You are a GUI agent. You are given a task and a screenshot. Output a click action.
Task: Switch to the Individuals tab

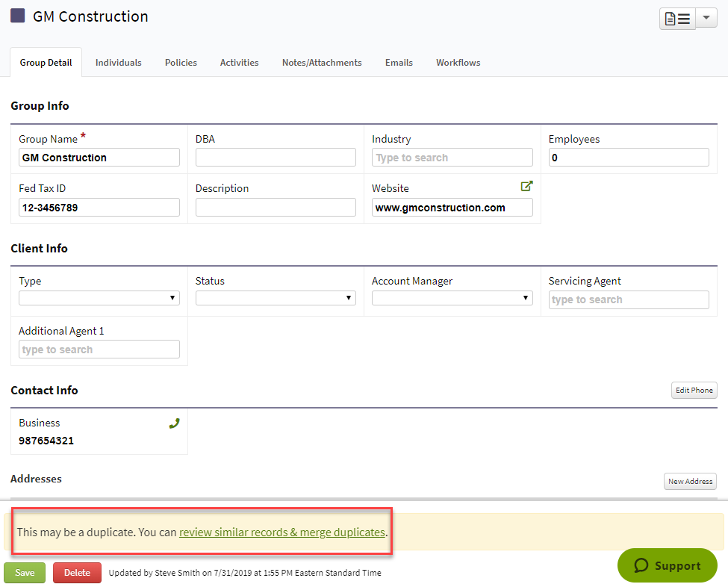(x=118, y=63)
